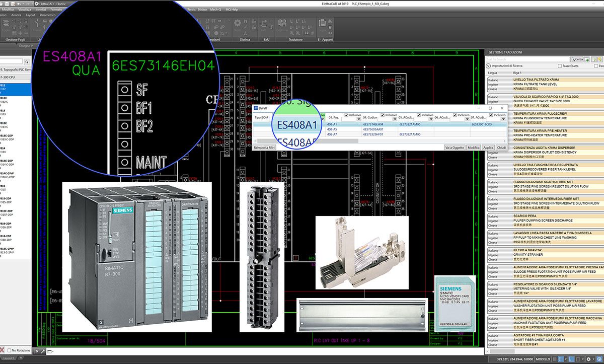Screen dimensions: 604x364
Task: Click 6ES73921AM00 in the 408-A1 row
Action: tap(409, 124)
